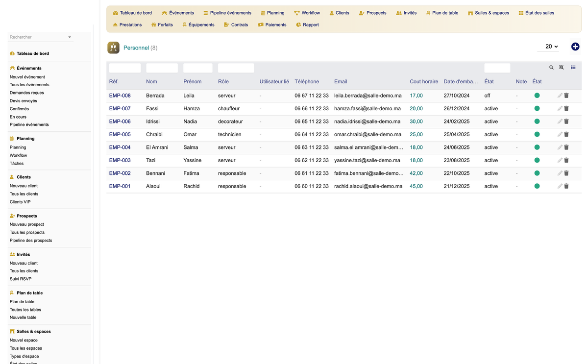Click green status dot for EMP-004
This screenshot has height=364, width=588.
click(537, 147)
